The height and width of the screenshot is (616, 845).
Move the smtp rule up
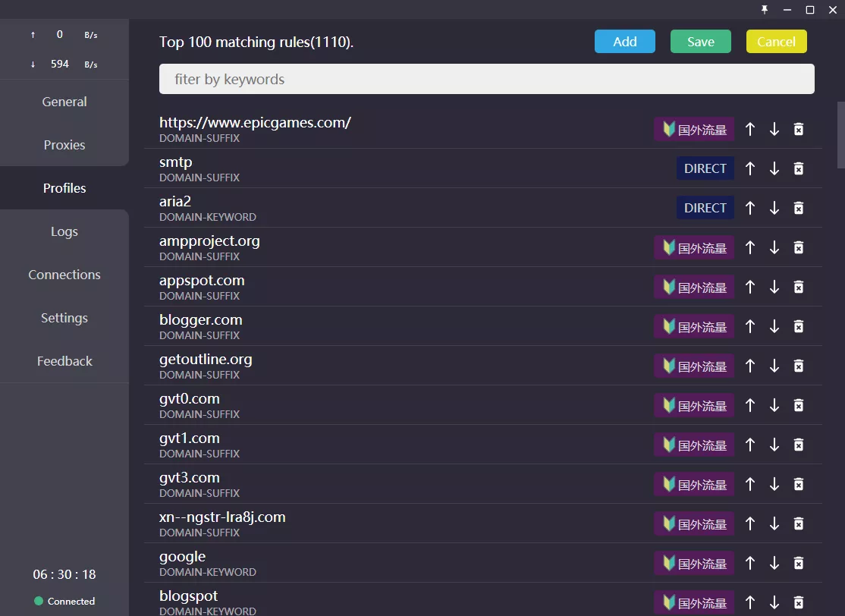pos(749,168)
